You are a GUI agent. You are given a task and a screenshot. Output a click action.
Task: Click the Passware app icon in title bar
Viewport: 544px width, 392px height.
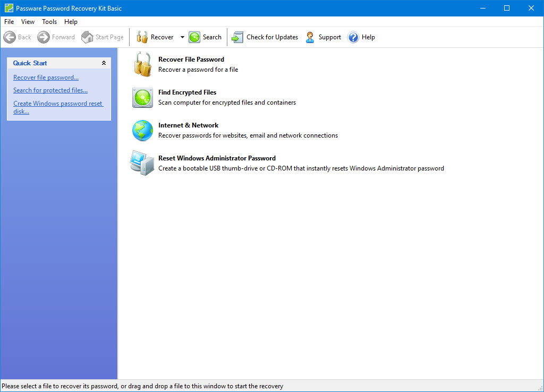point(9,8)
